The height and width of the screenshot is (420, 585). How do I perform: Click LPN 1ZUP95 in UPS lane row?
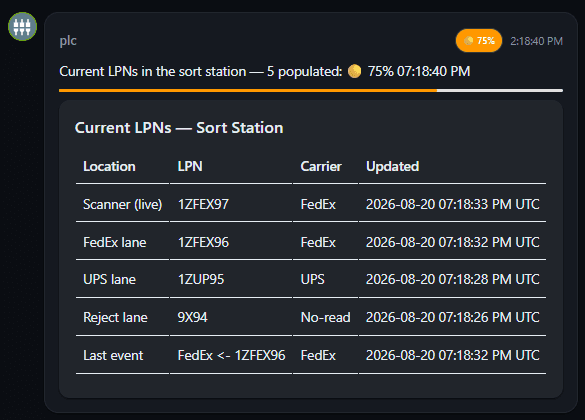point(201,279)
